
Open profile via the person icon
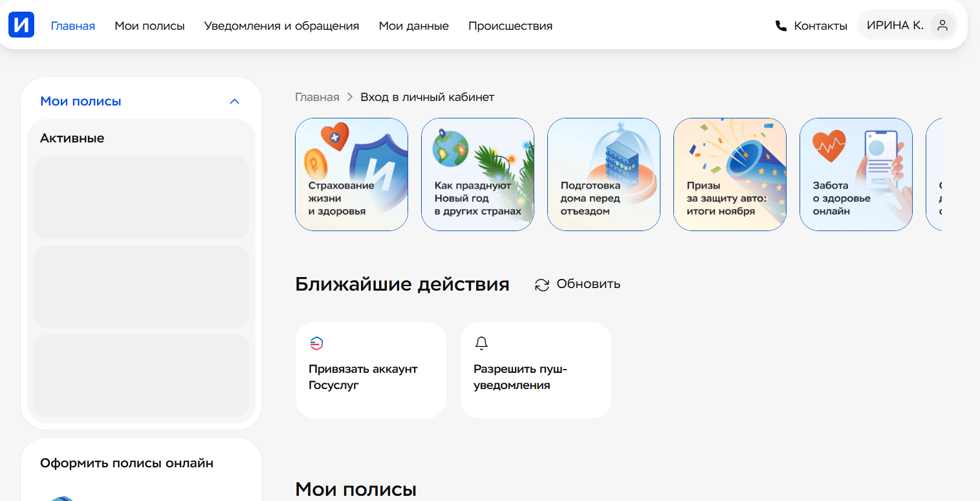coord(942,25)
